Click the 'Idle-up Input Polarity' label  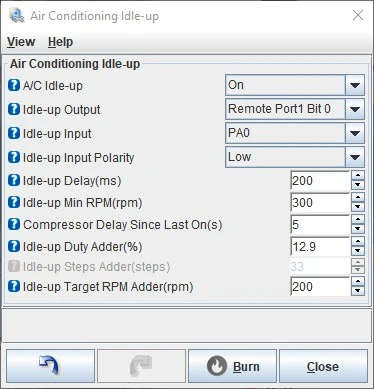(x=78, y=158)
